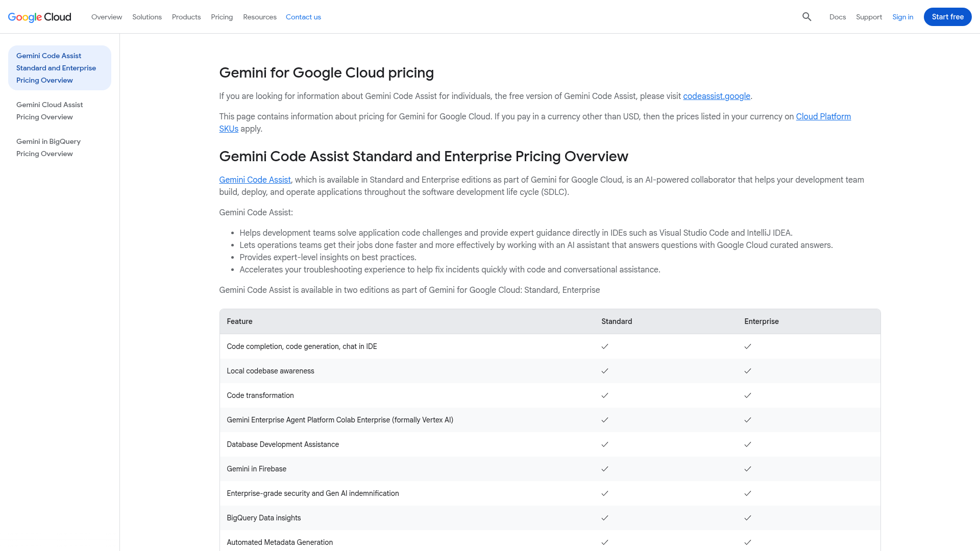Click Enterprise checkmark for Enterprise-grade security row
This screenshot has height=551, width=980.
pyautogui.click(x=748, y=493)
